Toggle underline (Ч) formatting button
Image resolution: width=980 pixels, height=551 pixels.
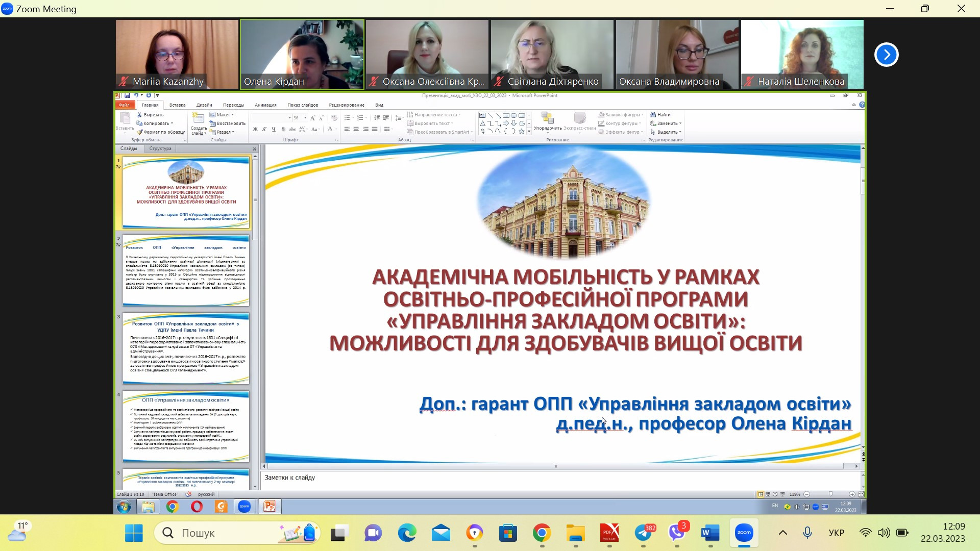pyautogui.click(x=274, y=130)
